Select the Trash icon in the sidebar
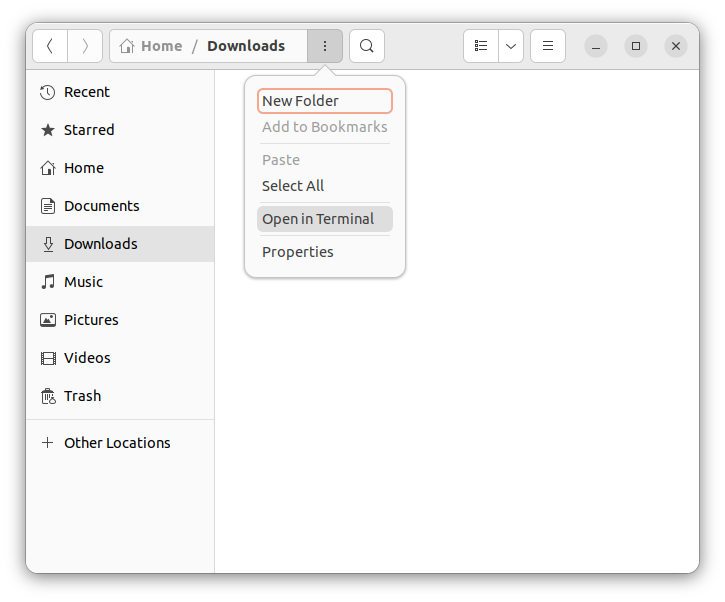725x602 pixels. [x=48, y=396]
